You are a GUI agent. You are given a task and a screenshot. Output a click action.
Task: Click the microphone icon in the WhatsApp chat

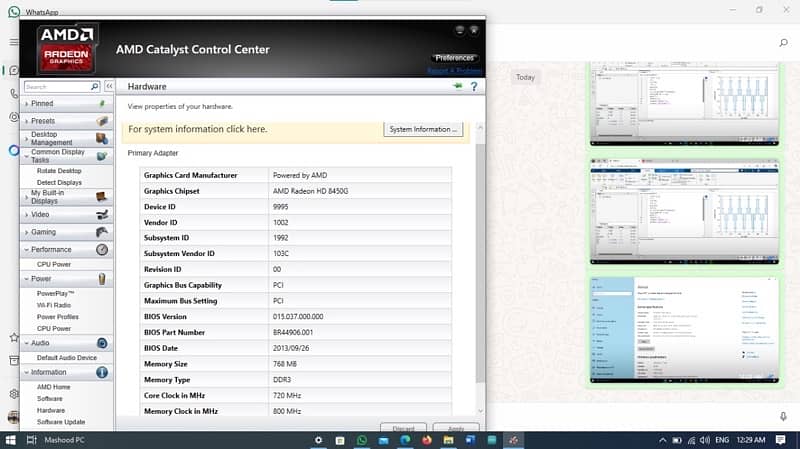[783, 416]
